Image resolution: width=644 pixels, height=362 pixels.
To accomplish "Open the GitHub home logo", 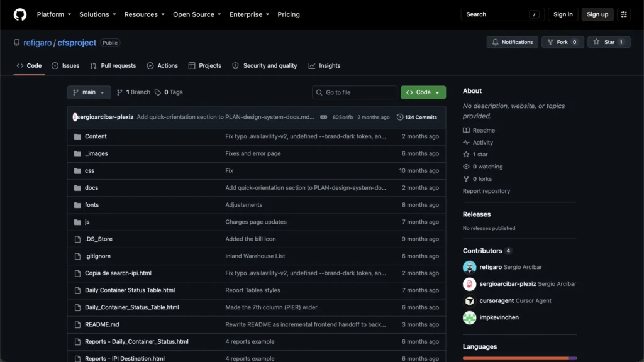I will click(x=19, y=14).
